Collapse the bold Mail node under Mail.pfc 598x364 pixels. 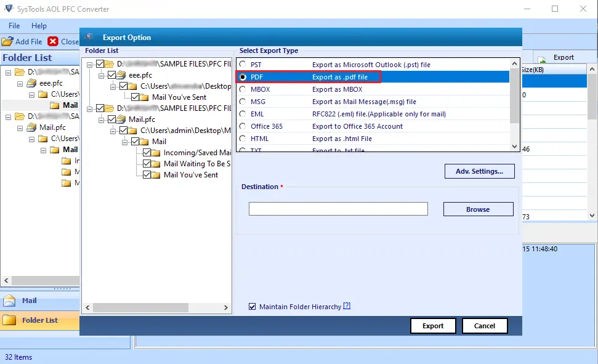[44, 150]
